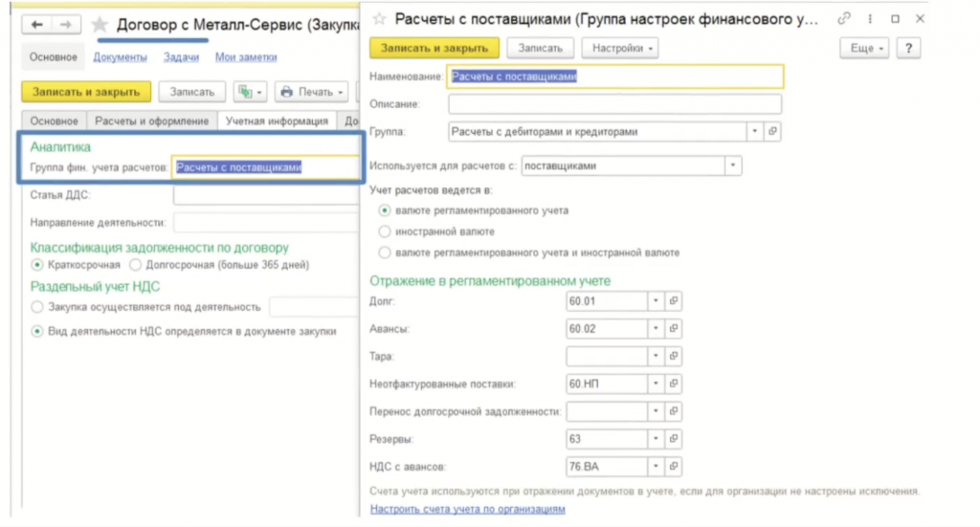The height and width of the screenshot is (527, 980).
Task: Expand НДС с авансов account dropdown
Action: 656,467
